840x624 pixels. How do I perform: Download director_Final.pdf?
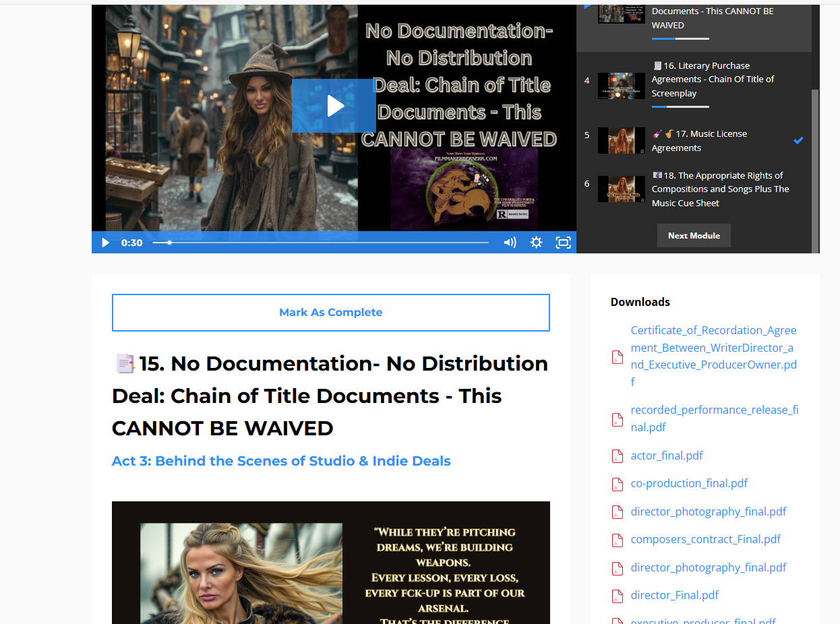click(675, 595)
